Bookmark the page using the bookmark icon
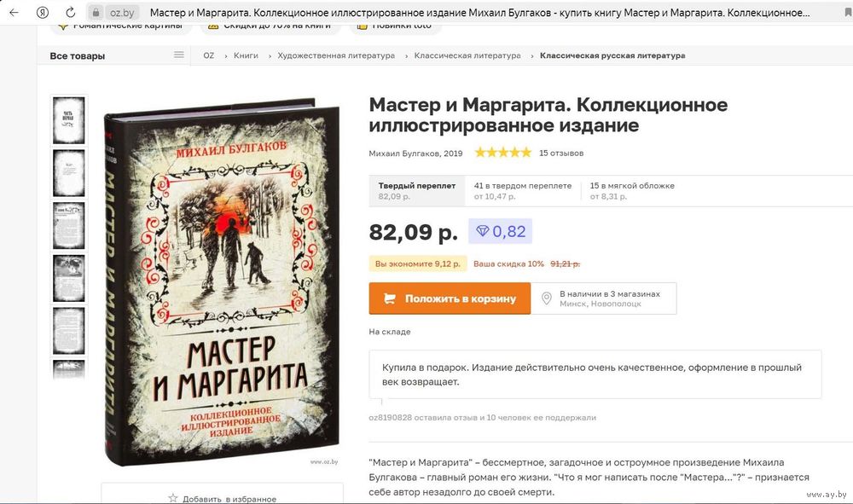The height and width of the screenshot is (504, 853). pyautogui.click(x=848, y=13)
